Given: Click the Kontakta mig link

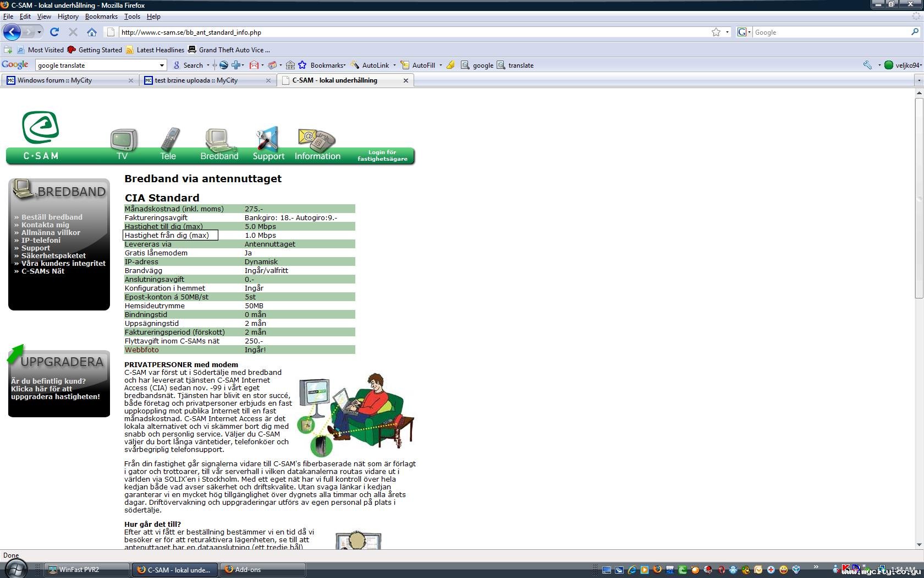Looking at the screenshot, I should pyautogui.click(x=45, y=225).
